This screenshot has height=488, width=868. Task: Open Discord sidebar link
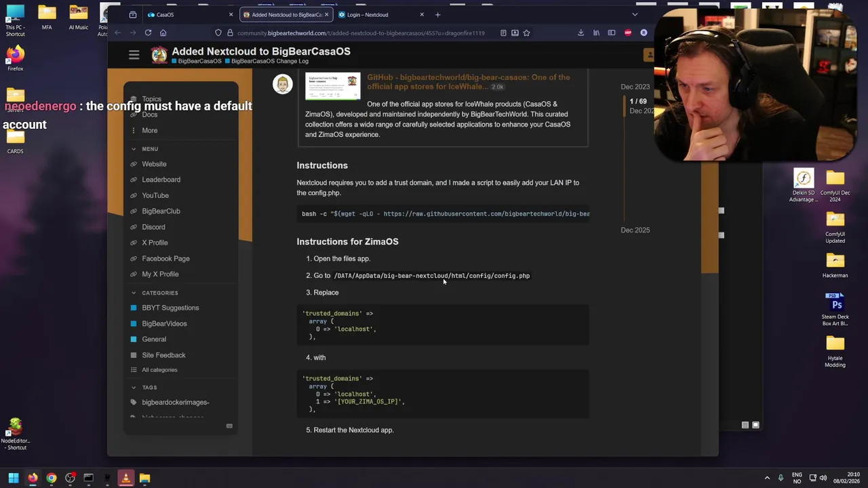pyautogui.click(x=153, y=227)
